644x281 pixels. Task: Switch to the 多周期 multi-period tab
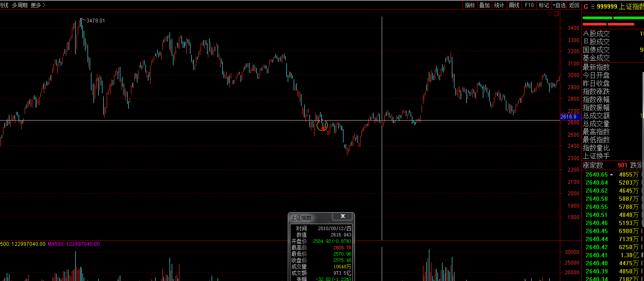(x=20, y=5)
